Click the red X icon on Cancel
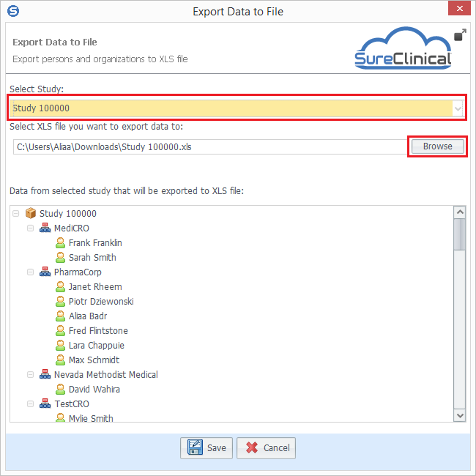The width and height of the screenshot is (476, 476). (252, 447)
